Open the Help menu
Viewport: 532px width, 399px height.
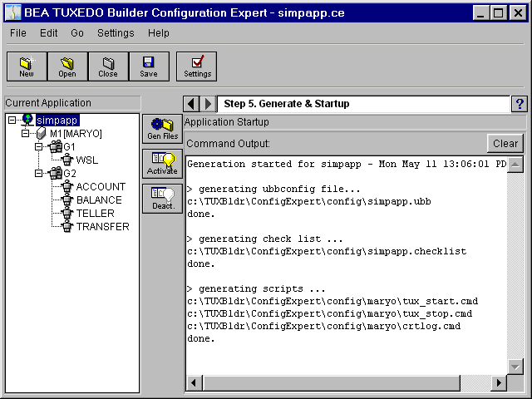[159, 33]
